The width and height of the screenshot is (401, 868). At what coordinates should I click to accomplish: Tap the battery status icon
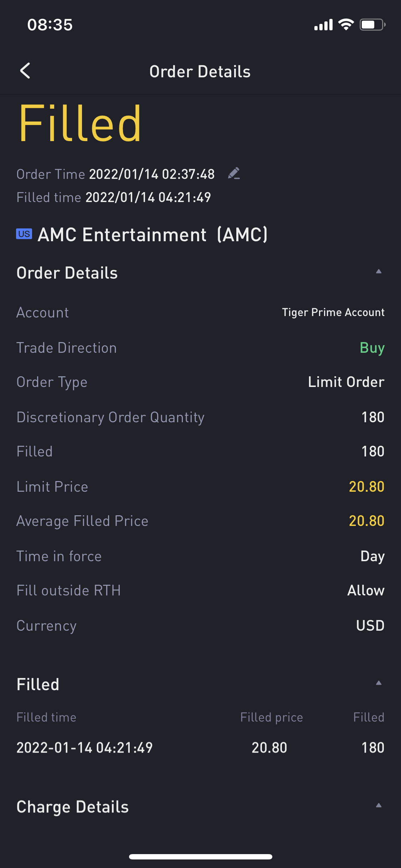tap(372, 25)
